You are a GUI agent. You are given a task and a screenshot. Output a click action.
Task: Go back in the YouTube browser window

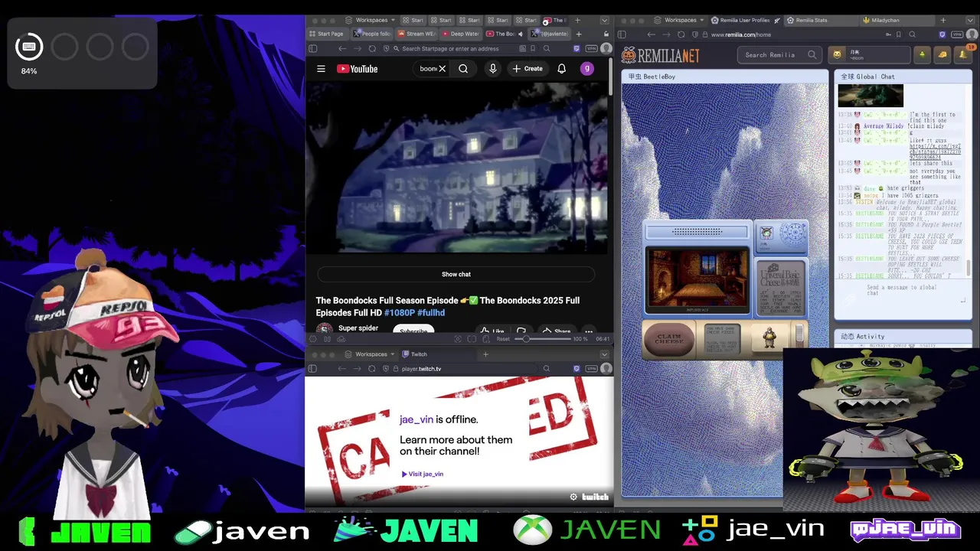point(342,48)
